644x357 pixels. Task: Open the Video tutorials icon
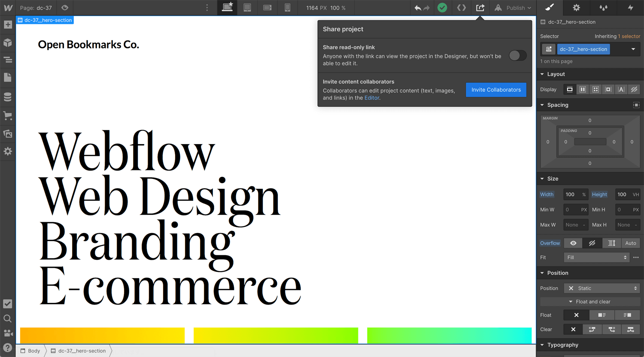point(8,333)
